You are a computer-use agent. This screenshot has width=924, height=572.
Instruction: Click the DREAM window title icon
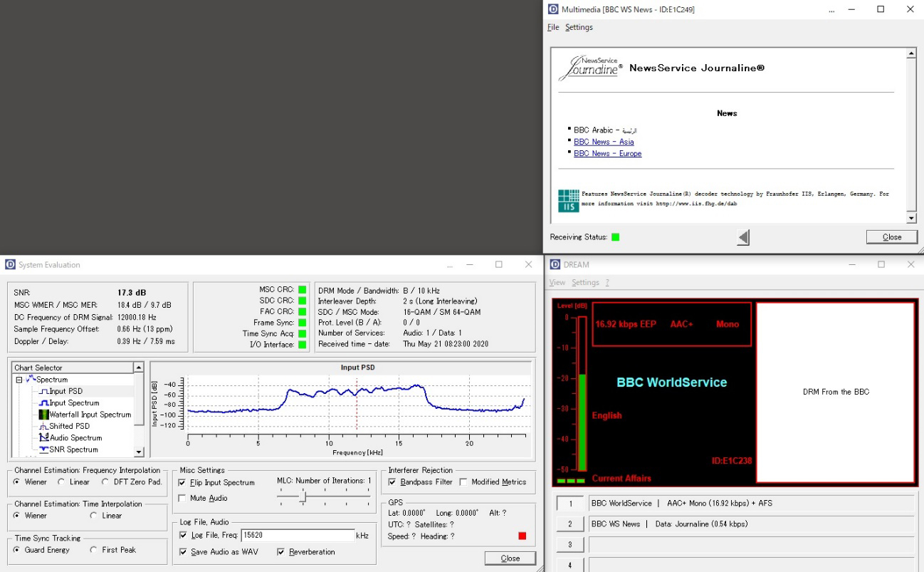(555, 264)
